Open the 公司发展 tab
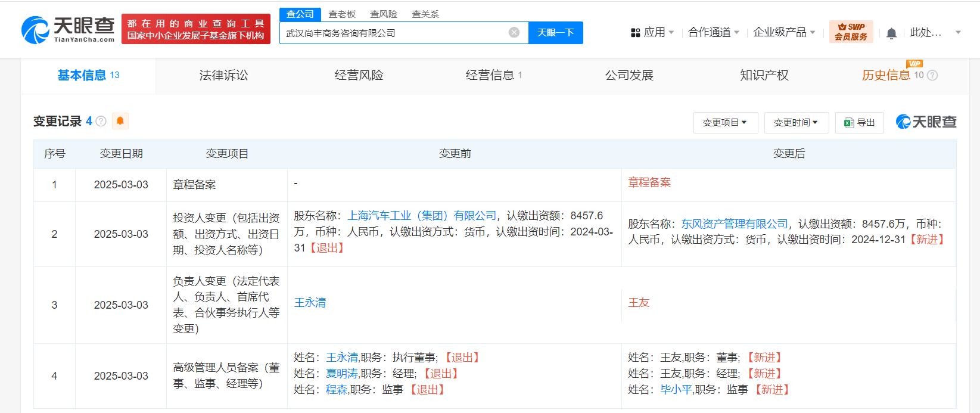Image resolution: width=980 pixels, height=413 pixels. pos(629,75)
